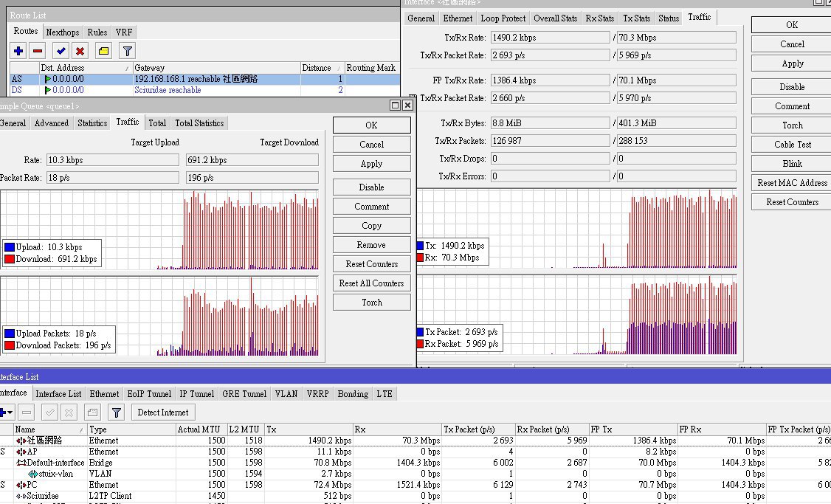
Task: Click the checkmark enable icon in Interface List
Action: (x=50, y=412)
